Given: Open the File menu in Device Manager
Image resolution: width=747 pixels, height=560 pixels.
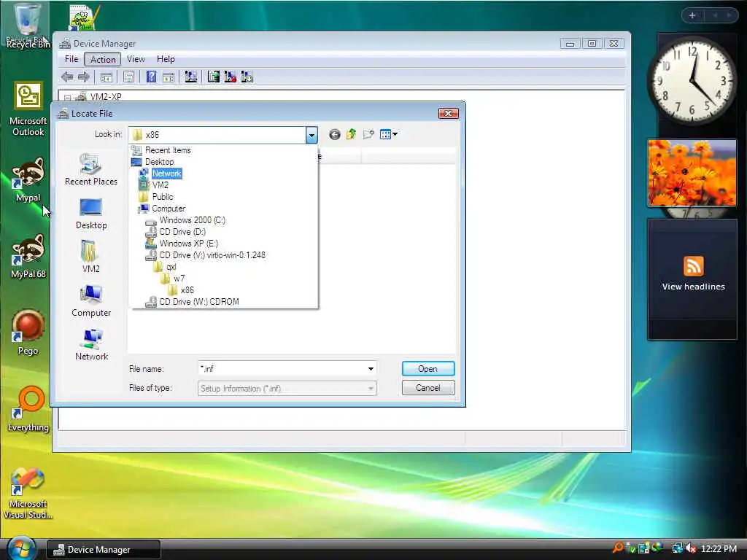Looking at the screenshot, I should point(71,59).
